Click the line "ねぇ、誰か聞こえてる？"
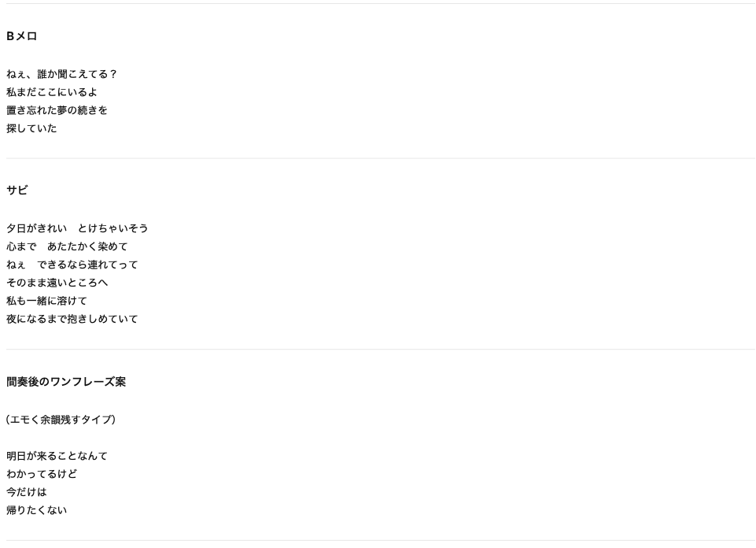 (x=61, y=74)
